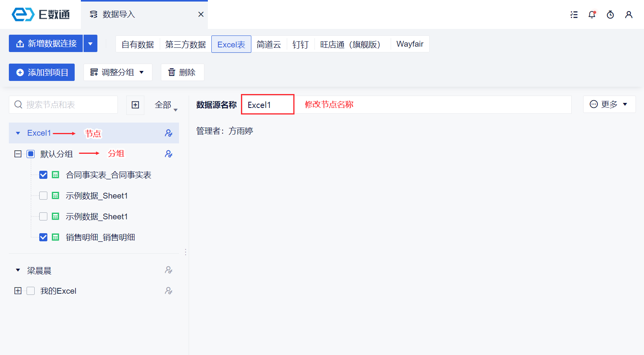The width and height of the screenshot is (644, 355).
Task: Select the Excel表 tab
Action: point(231,44)
